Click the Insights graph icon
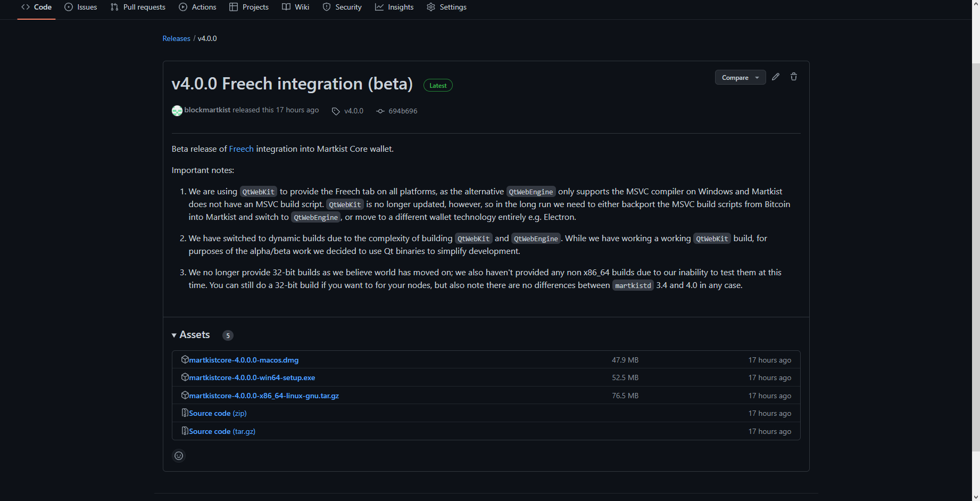The height and width of the screenshot is (501, 980). coord(379,7)
